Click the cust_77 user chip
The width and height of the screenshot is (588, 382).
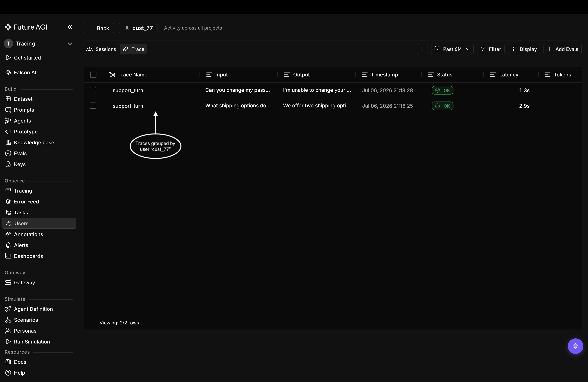coord(138,28)
